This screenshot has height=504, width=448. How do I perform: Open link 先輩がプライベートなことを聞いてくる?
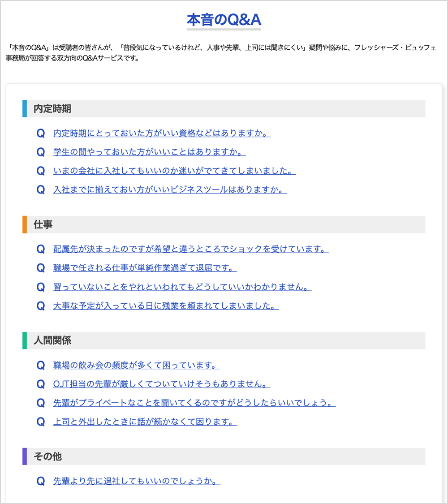point(194,403)
